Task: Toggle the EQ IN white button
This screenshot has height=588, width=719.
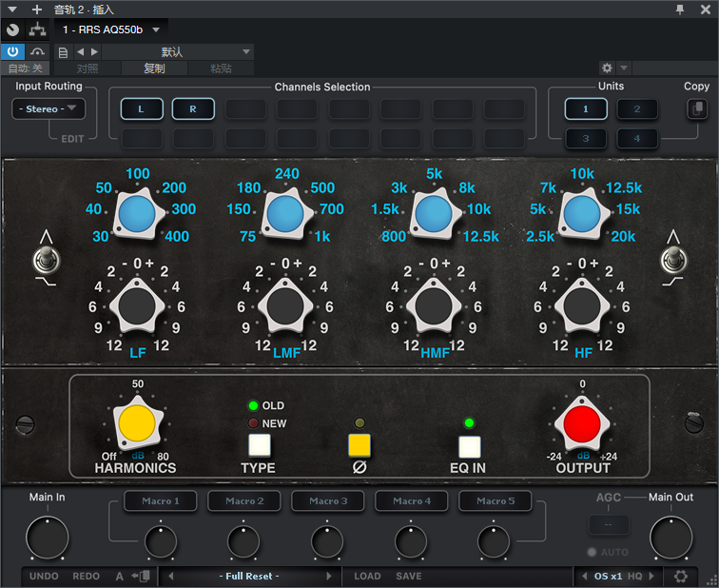Action: tap(470, 447)
